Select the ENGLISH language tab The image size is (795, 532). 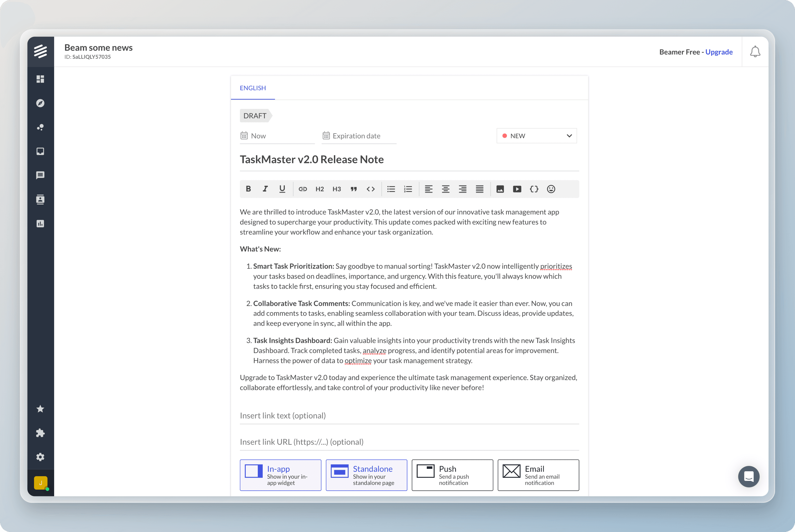coord(253,88)
